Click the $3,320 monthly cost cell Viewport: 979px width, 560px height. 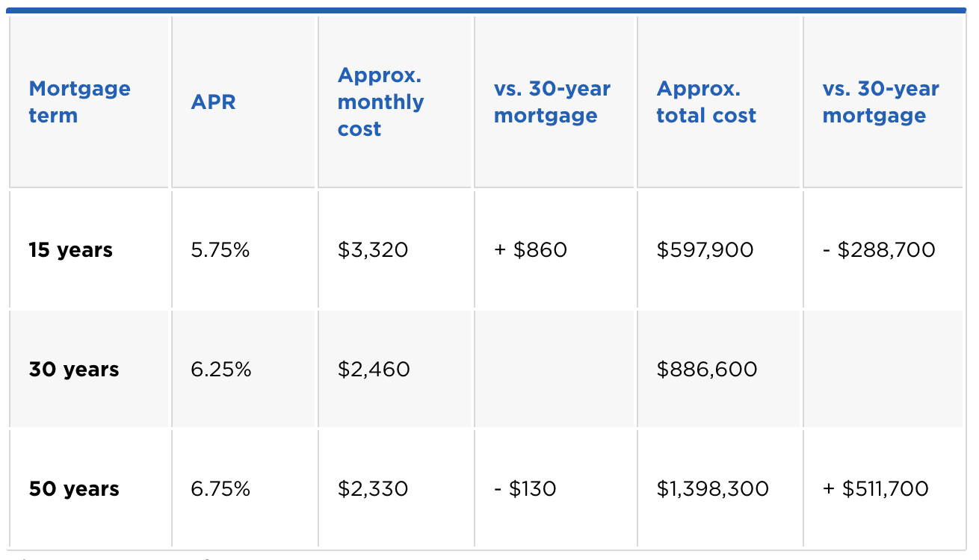[x=373, y=249]
